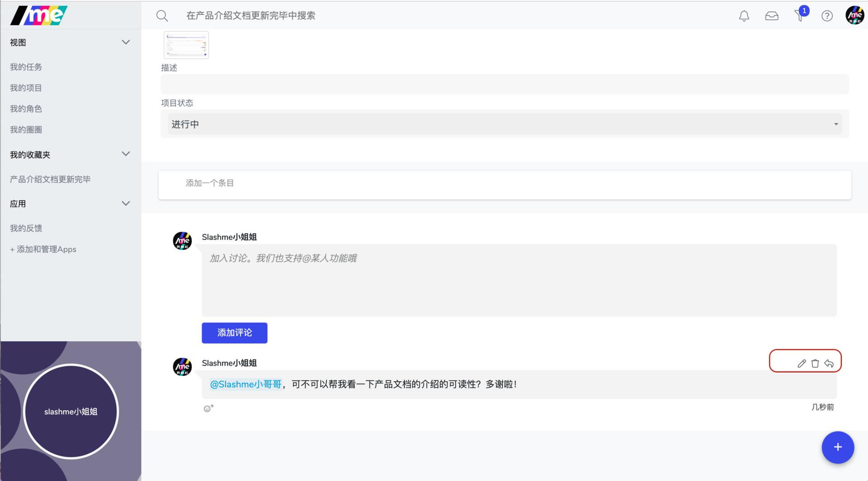The image size is (868, 481).
Task: Go to 我的圈圈
Action: coord(26,130)
